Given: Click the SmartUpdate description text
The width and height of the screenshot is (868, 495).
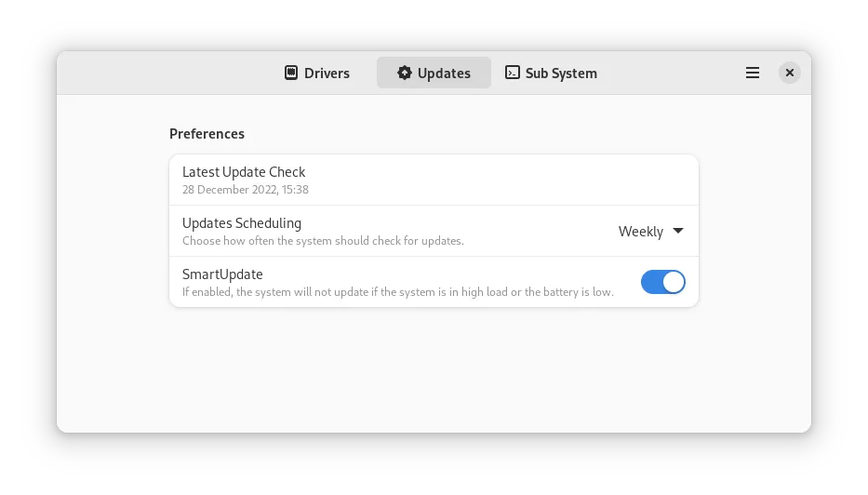Looking at the screenshot, I should pos(397,292).
